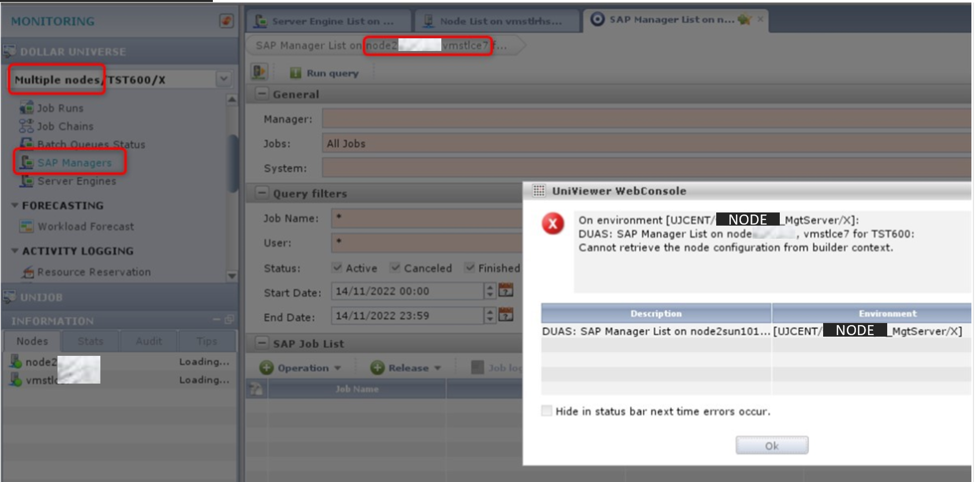Switch to the Node List tab

(x=497, y=21)
